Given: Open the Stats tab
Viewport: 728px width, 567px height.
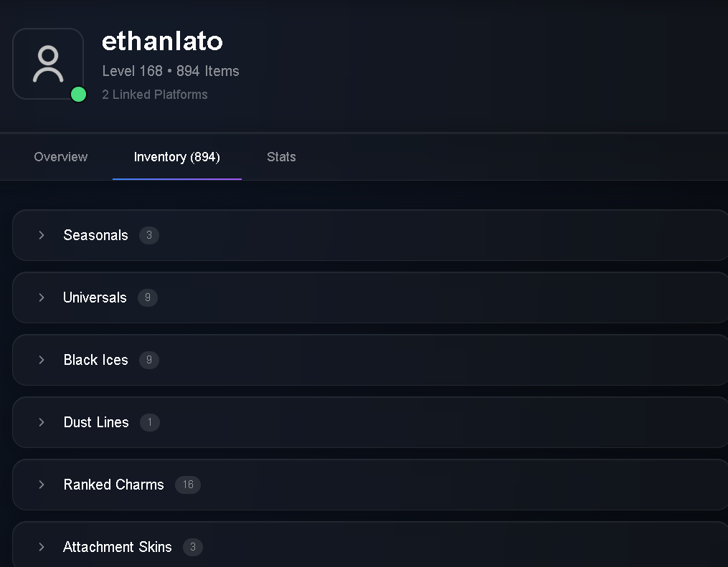Looking at the screenshot, I should [281, 157].
